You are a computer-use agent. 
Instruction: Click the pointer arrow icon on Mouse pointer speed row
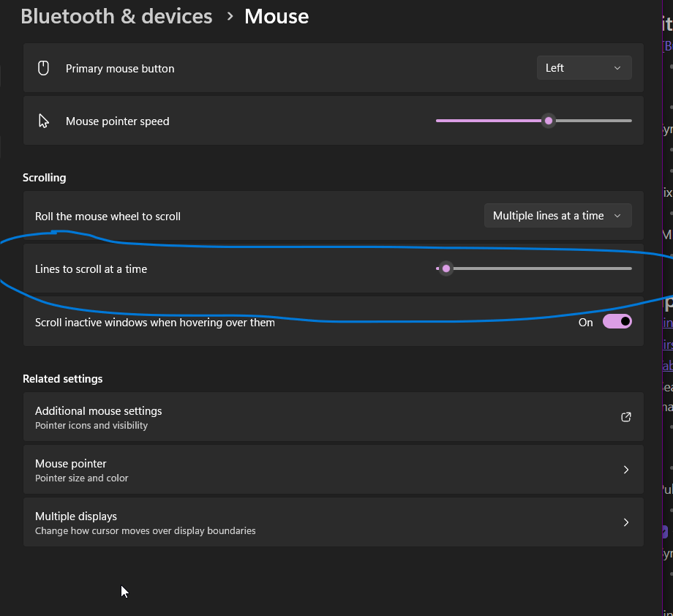pyautogui.click(x=43, y=120)
